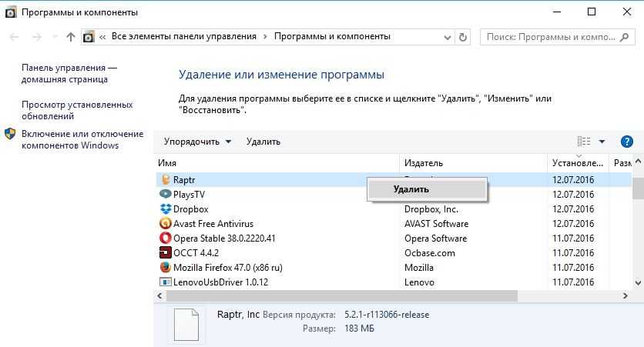This screenshot has width=644, height=347.
Task: Open recent locations dropdown arrow
Action: (55, 37)
